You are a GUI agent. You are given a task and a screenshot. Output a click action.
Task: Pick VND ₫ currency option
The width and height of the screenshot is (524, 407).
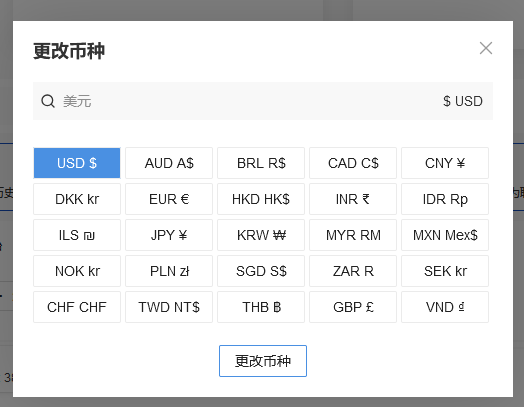445,307
